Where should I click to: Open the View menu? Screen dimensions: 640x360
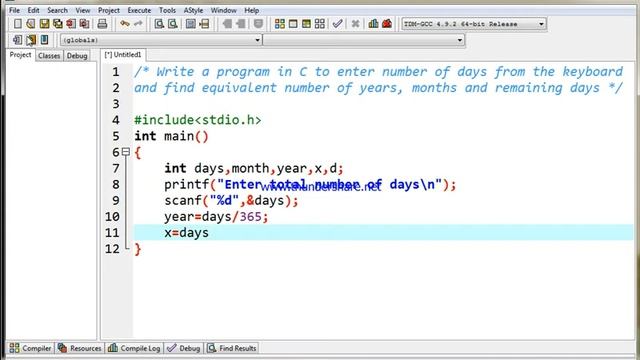(83, 10)
